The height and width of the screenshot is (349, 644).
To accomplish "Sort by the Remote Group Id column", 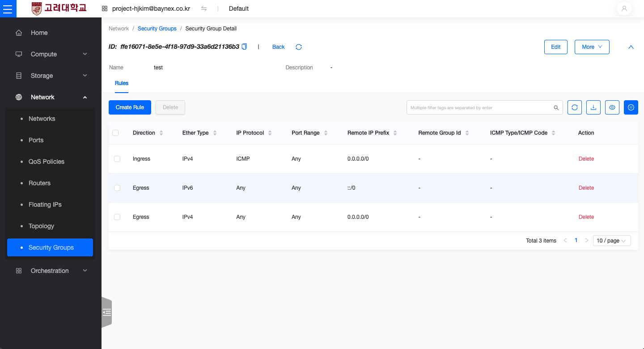I will [467, 133].
